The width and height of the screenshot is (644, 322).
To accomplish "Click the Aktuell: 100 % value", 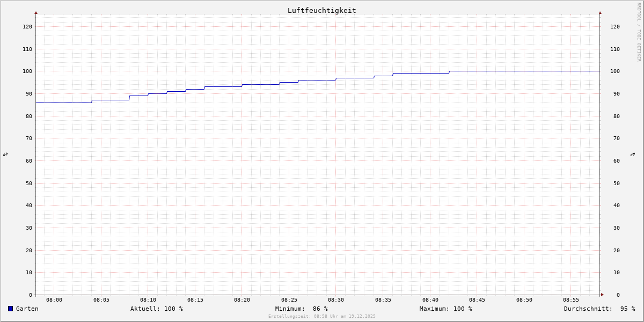I will point(156,309).
